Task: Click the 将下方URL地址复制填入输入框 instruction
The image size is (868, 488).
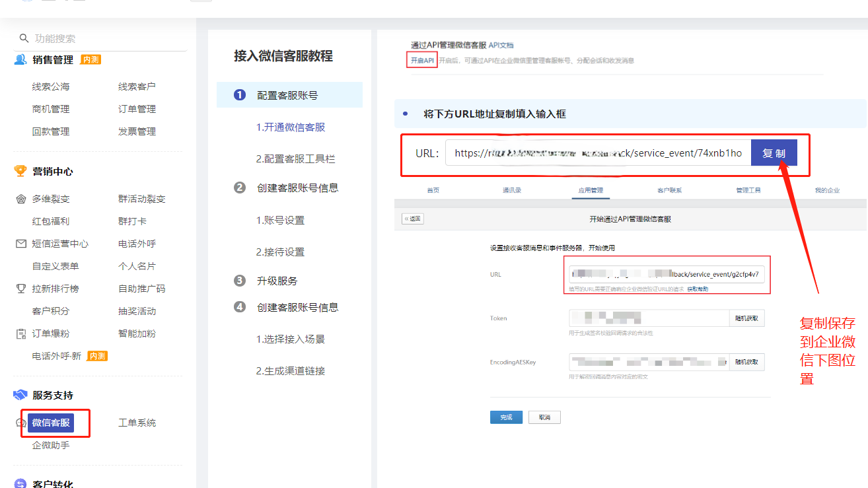Action: [495, 114]
